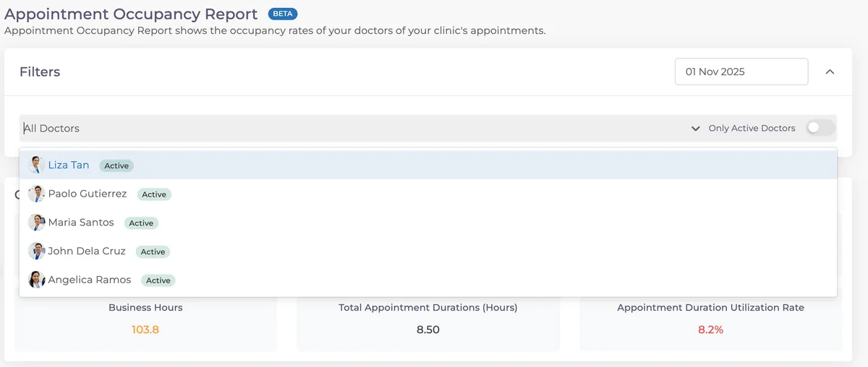868x367 pixels.
Task: Click the All Doctors search input field
Action: [x=354, y=129]
